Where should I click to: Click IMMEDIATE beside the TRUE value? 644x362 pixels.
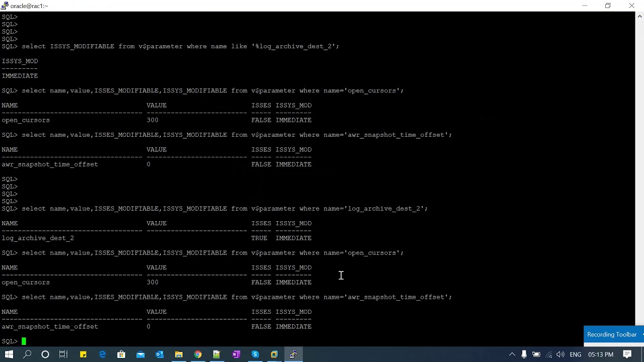pyautogui.click(x=293, y=238)
